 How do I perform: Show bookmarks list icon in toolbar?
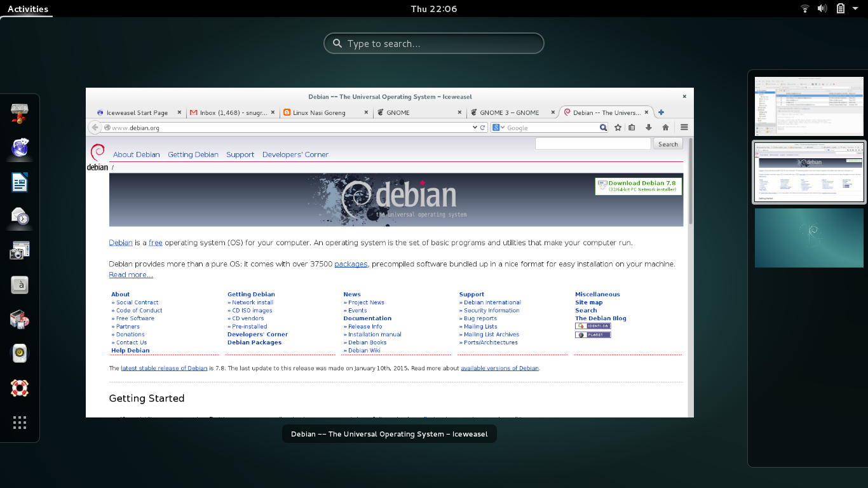click(x=632, y=128)
